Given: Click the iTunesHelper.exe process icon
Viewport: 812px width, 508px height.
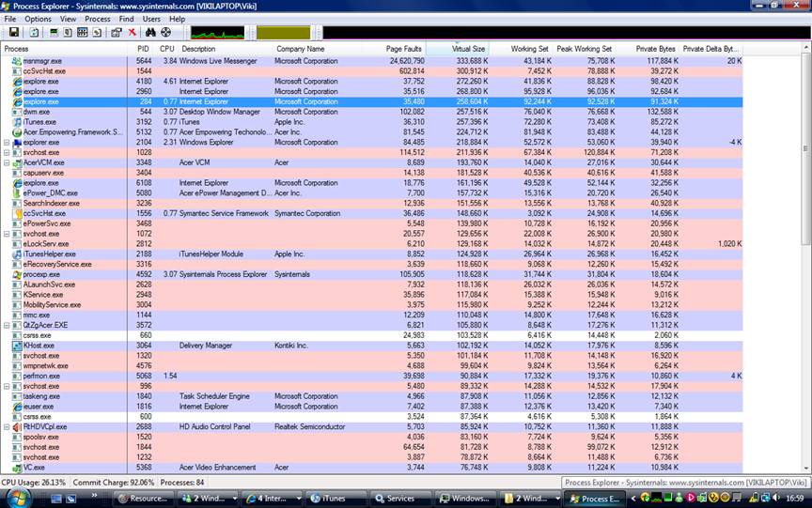Looking at the screenshot, I should pyautogui.click(x=17, y=254).
